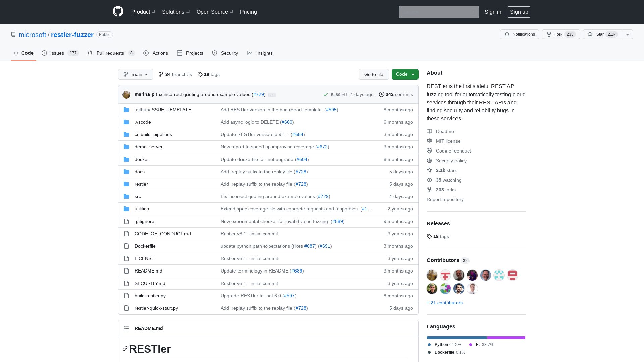Click the .gitignore file icon
The image size is (644, 362).
tap(126, 221)
